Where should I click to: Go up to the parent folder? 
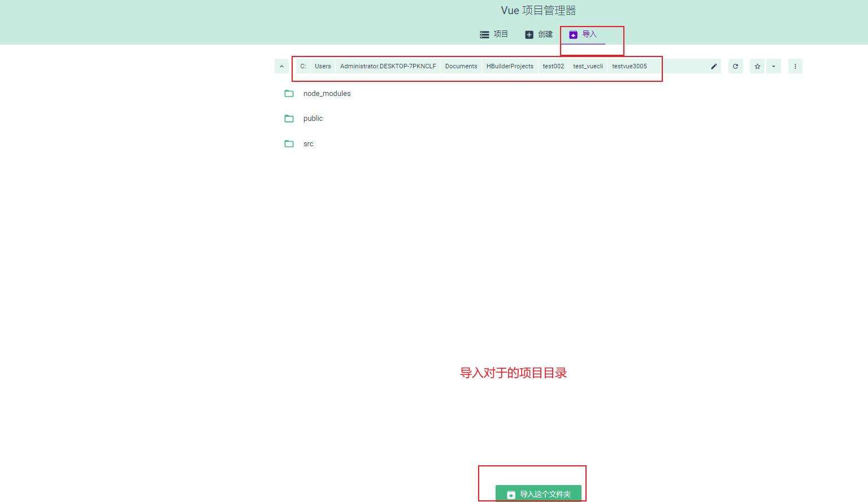point(281,66)
